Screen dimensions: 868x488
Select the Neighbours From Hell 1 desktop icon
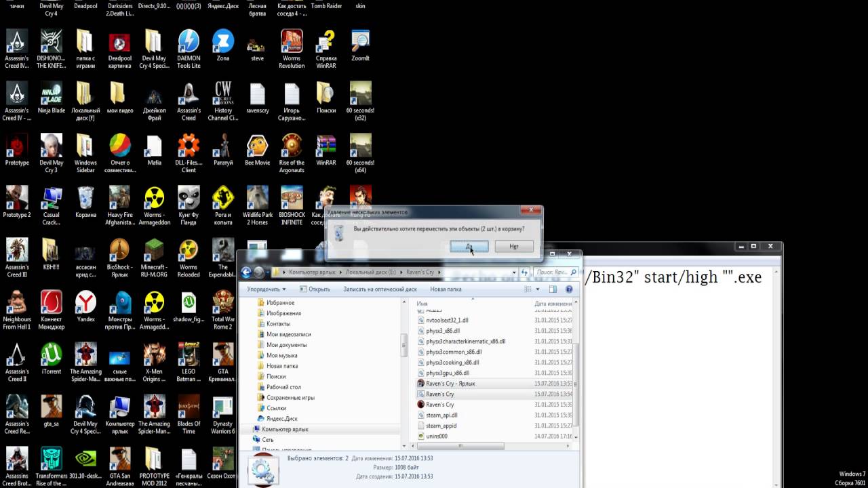click(17, 310)
